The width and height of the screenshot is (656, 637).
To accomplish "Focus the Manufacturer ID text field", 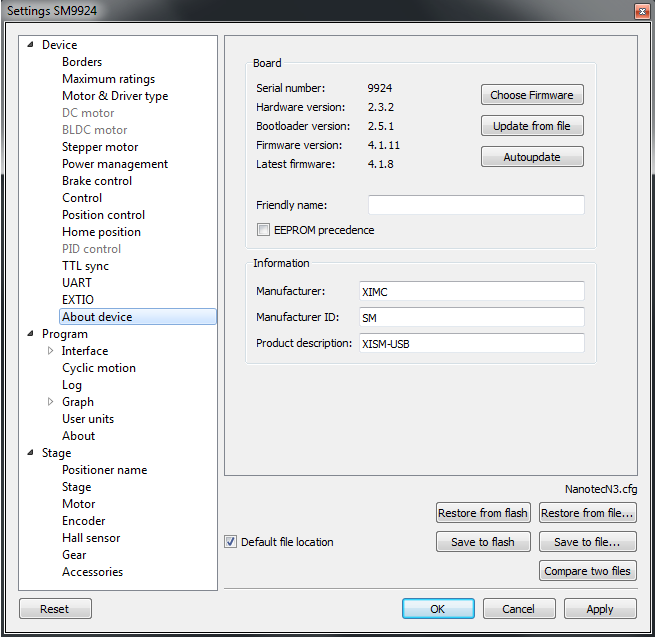I will click(470, 317).
